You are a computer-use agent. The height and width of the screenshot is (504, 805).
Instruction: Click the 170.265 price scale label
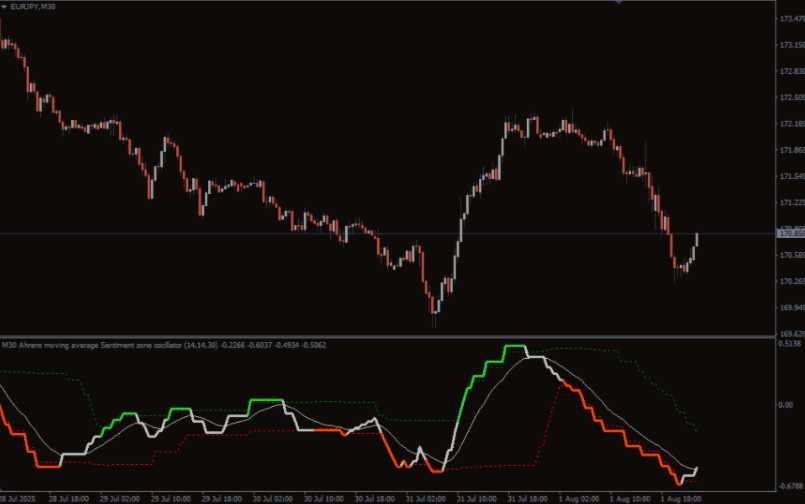(x=792, y=281)
